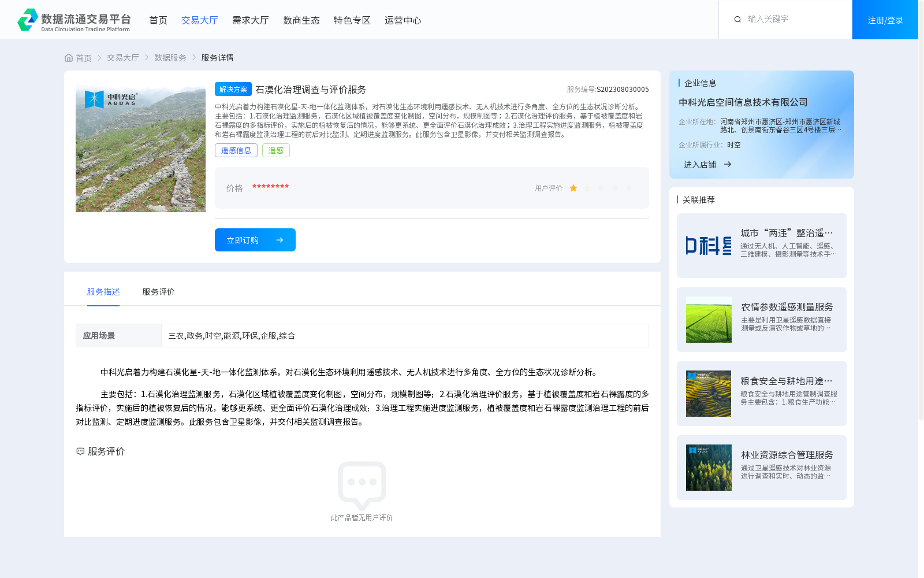The height and width of the screenshot is (578, 924).
Task: Click the home icon in breadcrumb
Action: [69, 58]
